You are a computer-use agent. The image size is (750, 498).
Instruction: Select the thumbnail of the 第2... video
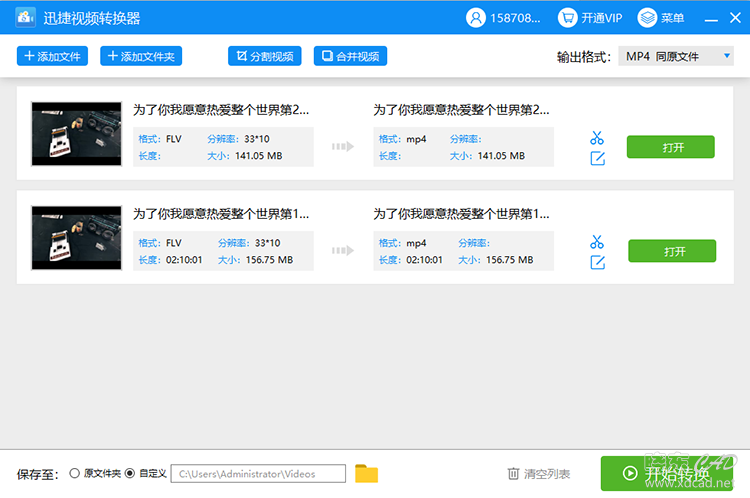(77, 134)
